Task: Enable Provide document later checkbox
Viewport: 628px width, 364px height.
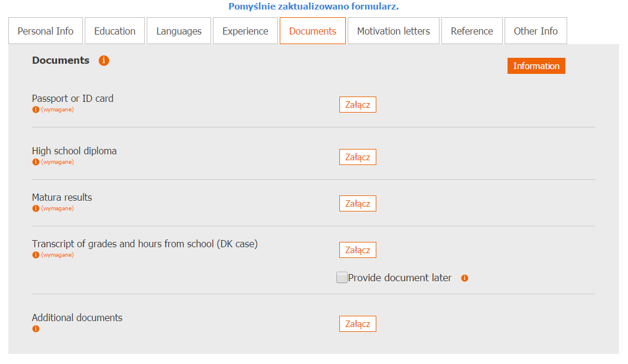Action: click(342, 278)
